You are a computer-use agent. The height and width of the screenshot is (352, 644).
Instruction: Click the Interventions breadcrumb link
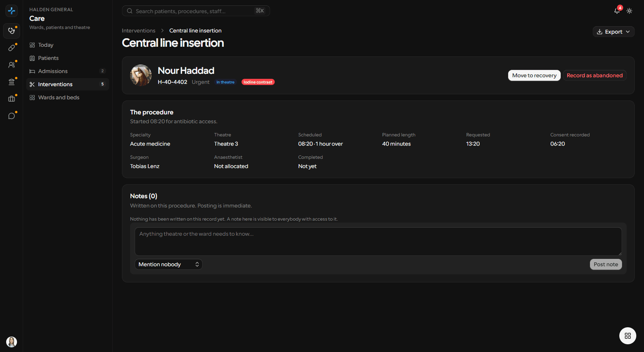139,31
